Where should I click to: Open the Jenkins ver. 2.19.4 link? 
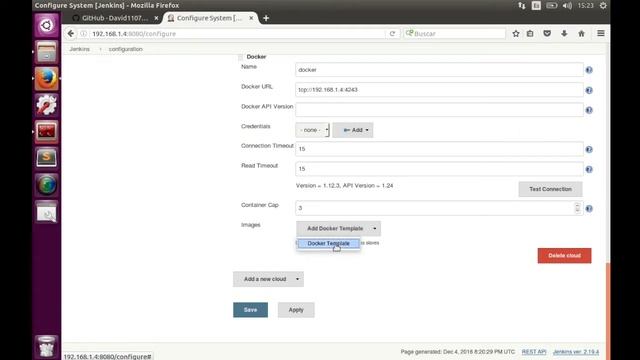tap(576, 352)
